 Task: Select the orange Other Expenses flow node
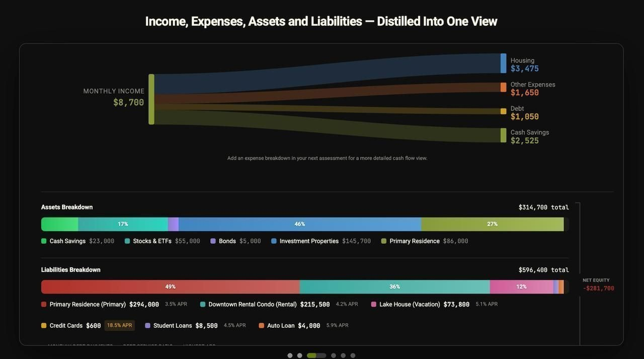pyautogui.click(x=503, y=87)
